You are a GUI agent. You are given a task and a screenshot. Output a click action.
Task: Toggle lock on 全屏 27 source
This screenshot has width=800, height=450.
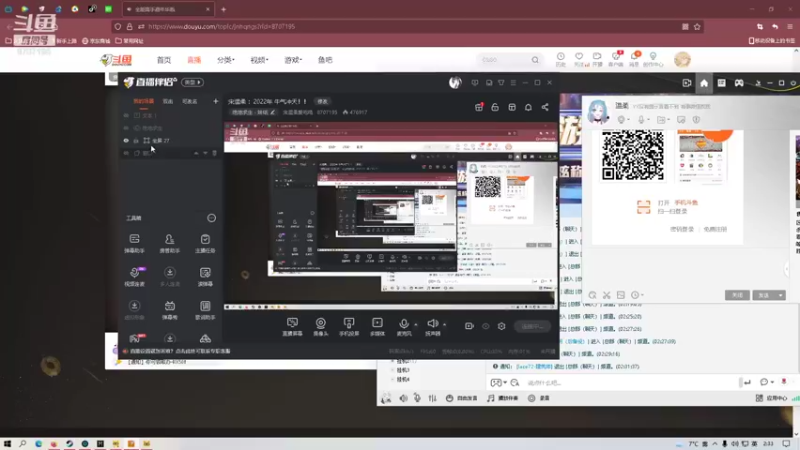(136, 140)
